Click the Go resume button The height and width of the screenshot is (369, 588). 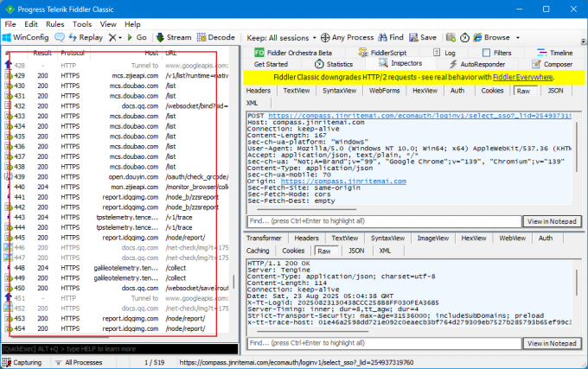pos(136,38)
